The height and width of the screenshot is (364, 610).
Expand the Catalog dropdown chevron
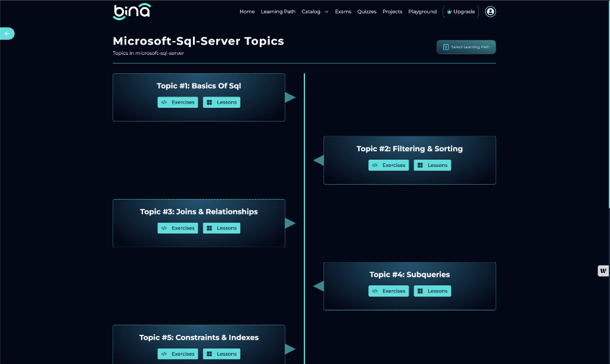(x=326, y=12)
